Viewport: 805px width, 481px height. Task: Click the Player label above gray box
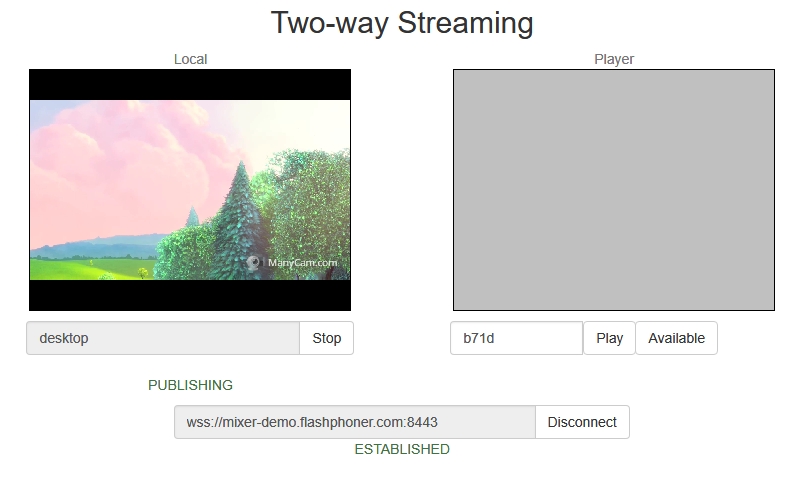tap(614, 59)
